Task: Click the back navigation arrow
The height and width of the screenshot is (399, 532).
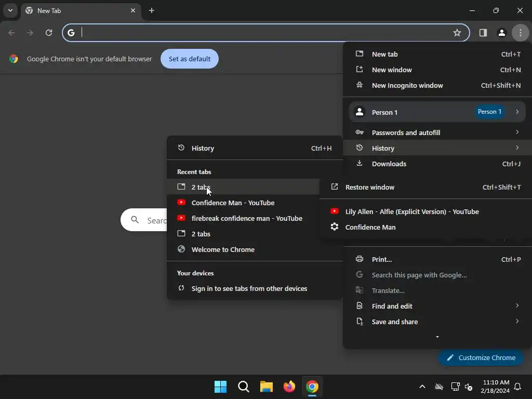Action: click(x=11, y=33)
